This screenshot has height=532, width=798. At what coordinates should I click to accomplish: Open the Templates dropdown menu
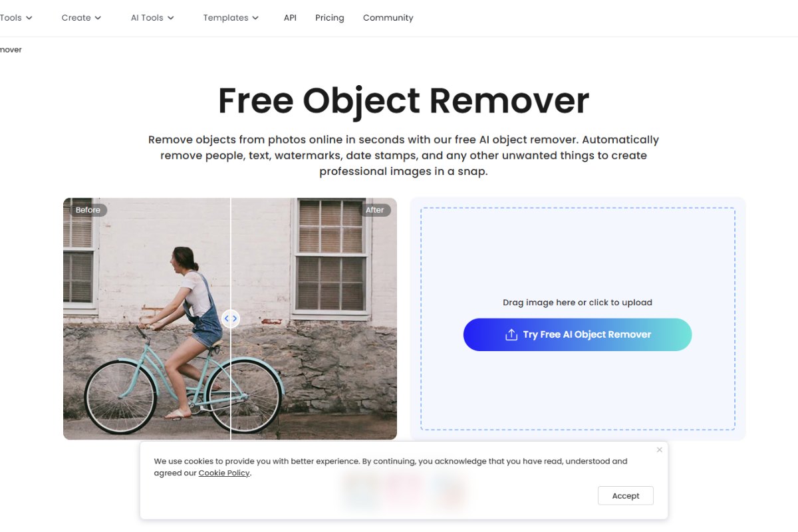click(x=231, y=18)
